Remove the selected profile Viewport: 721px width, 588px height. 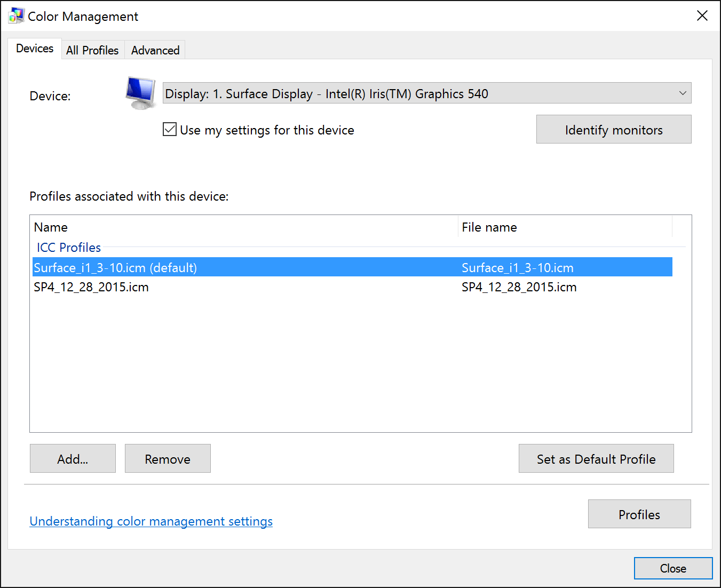[168, 458]
